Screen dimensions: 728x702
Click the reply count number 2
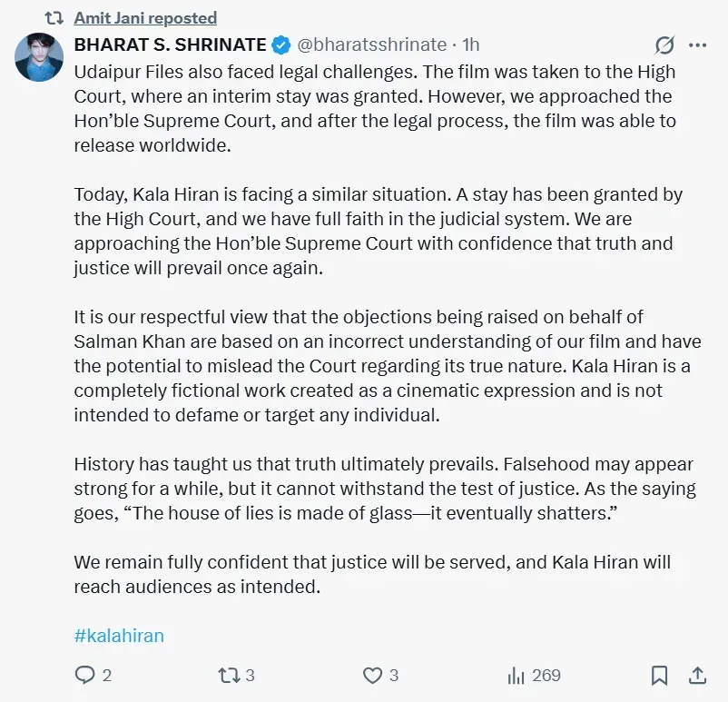[107, 675]
